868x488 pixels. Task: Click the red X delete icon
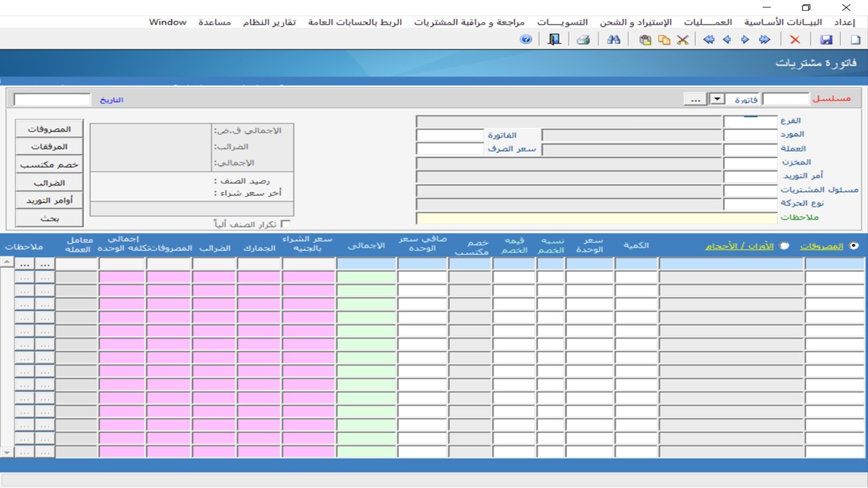coord(795,40)
